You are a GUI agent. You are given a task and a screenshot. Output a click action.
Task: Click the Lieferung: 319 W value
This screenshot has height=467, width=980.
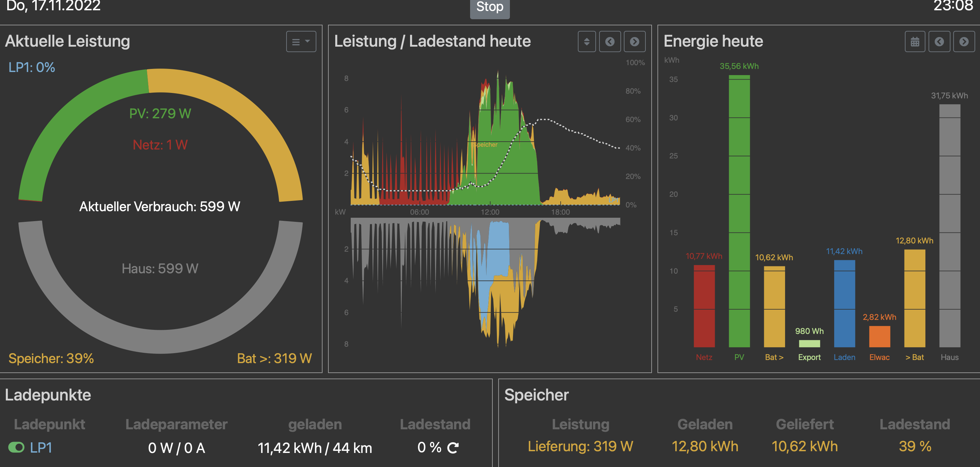[580, 446]
